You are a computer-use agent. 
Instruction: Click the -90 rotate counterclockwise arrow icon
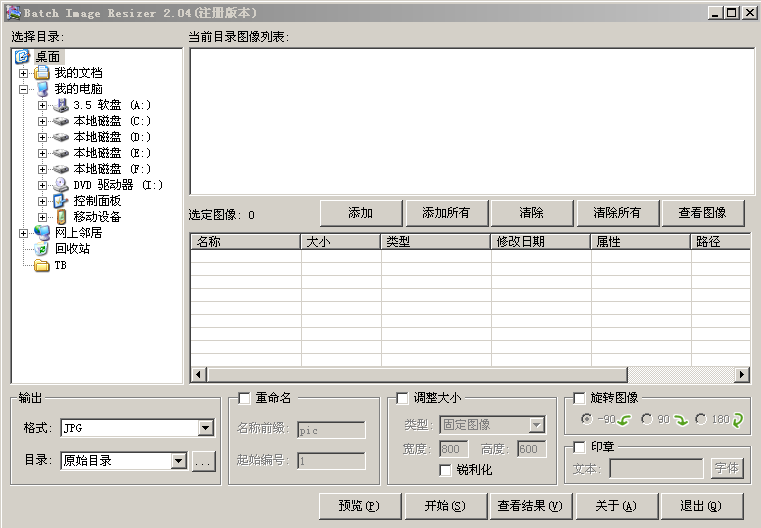(x=624, y=420)
